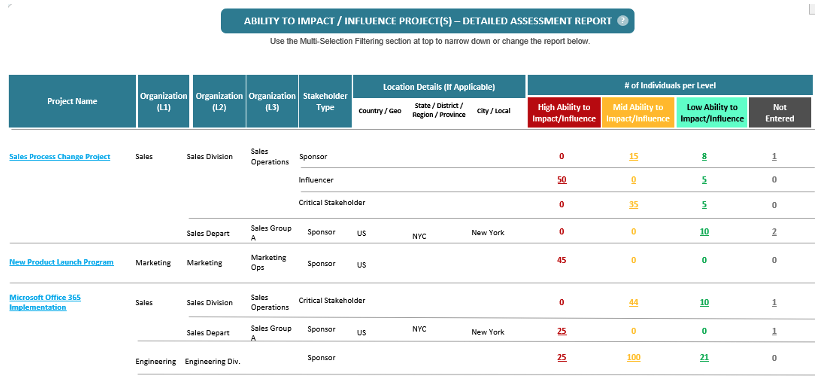The width and height of the screenshot is (820, 389).
Task: Select the Multi-Selection Filtering instruction text
Action: [x=430, y=41]
